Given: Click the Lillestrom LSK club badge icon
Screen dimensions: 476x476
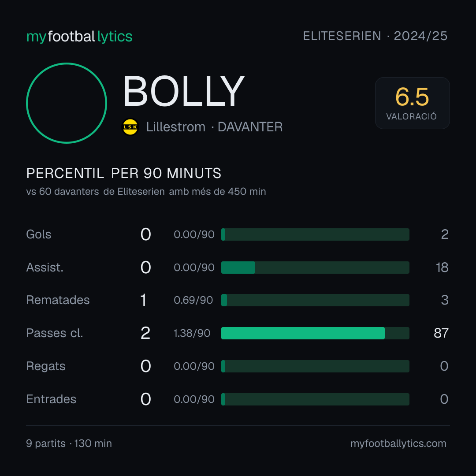Looking at the screenshot, I should pyautogui.click(x=130, y=127).
